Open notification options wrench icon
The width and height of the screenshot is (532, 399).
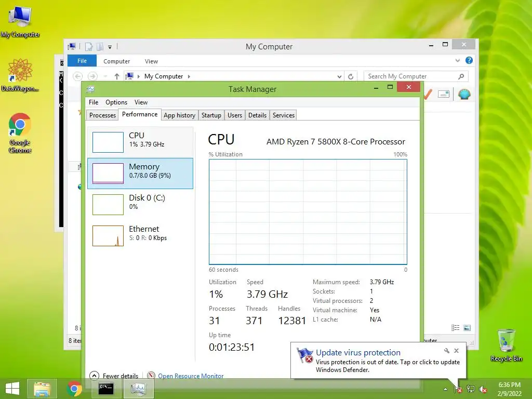coord(446,351)
